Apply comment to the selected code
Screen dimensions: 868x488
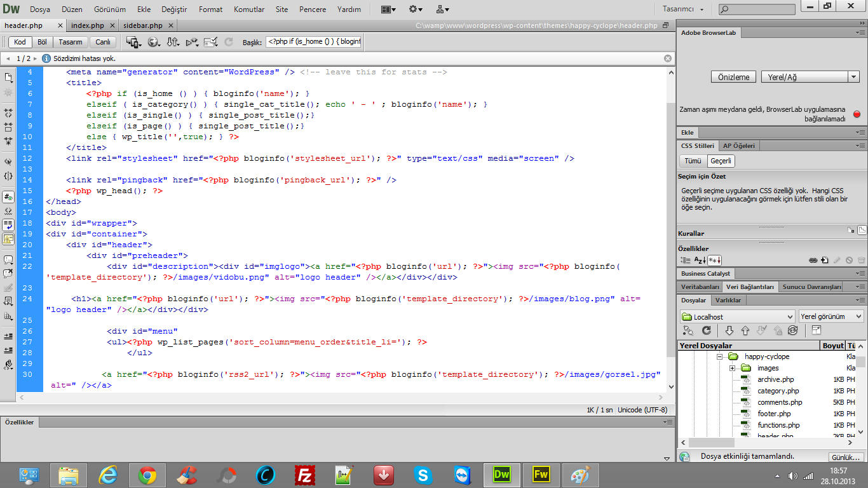click(x=8, y=260)
